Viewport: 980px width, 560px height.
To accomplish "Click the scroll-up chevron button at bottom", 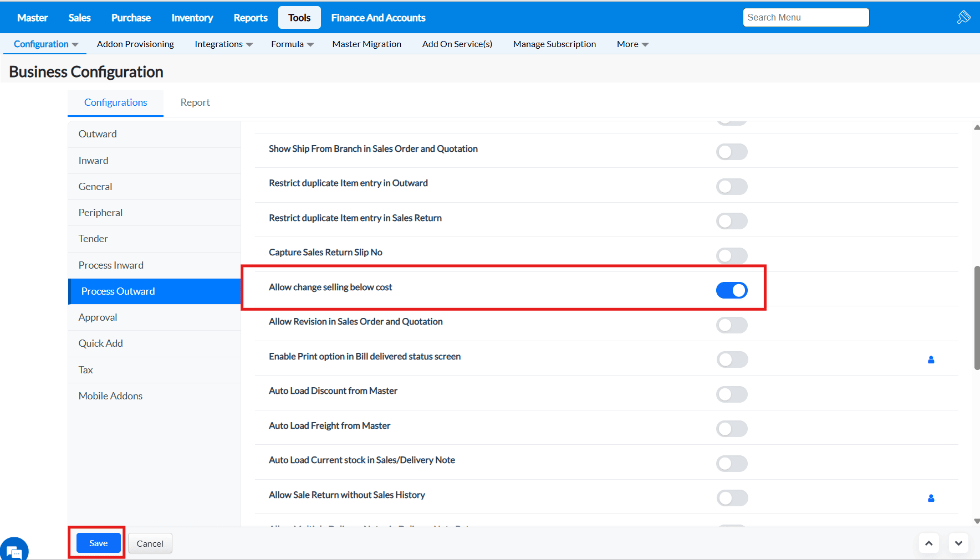I will (x=929, y=543).
